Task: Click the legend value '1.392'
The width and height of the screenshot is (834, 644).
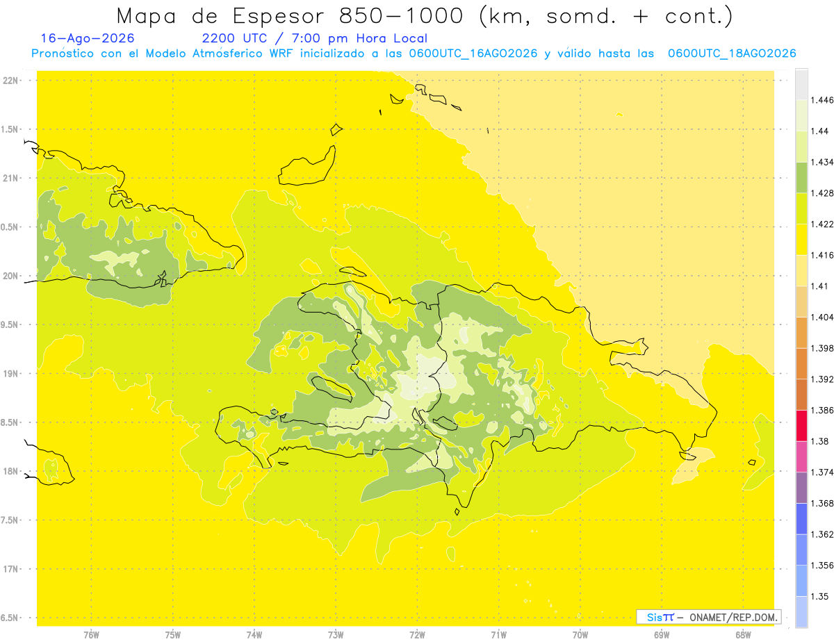Action: tap(822, 379)
